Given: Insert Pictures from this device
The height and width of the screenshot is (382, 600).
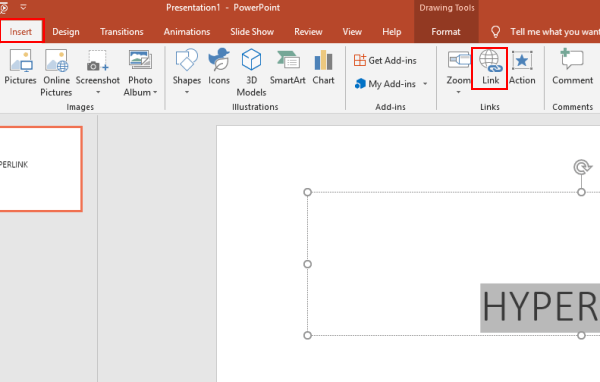Looking at the screenshot, I should 20,67.
